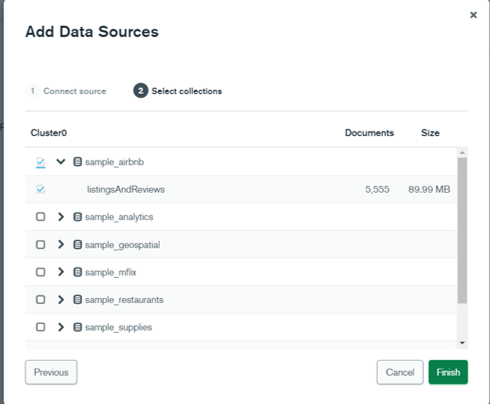Uncheck the listingsAndReviews collection checkbox

(x=41, y=190)
